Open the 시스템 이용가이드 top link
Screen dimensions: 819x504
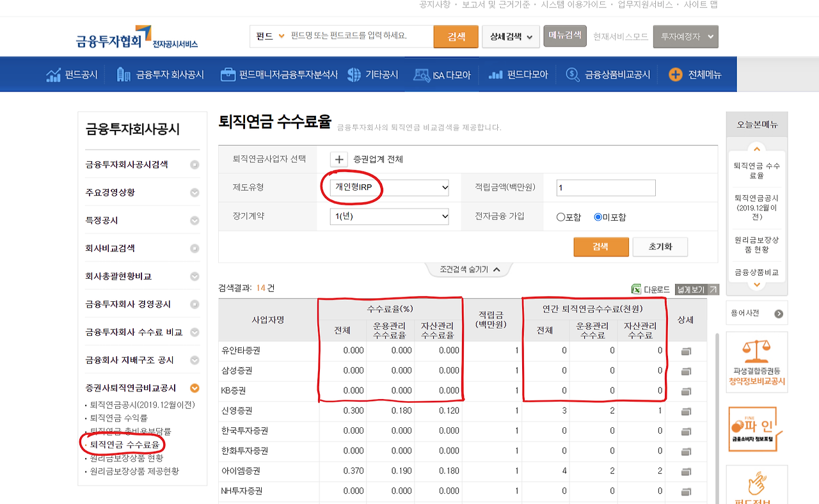[575, 4]
